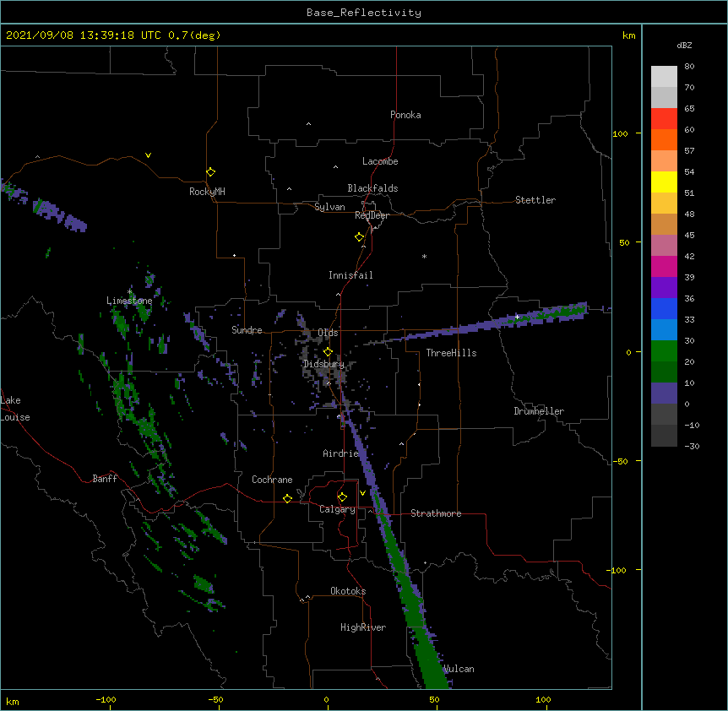Click the -10 dBZ dark gray legend swatch
Image resolution: width=728 pixels, height=711 pixels.
pos(664,436)
